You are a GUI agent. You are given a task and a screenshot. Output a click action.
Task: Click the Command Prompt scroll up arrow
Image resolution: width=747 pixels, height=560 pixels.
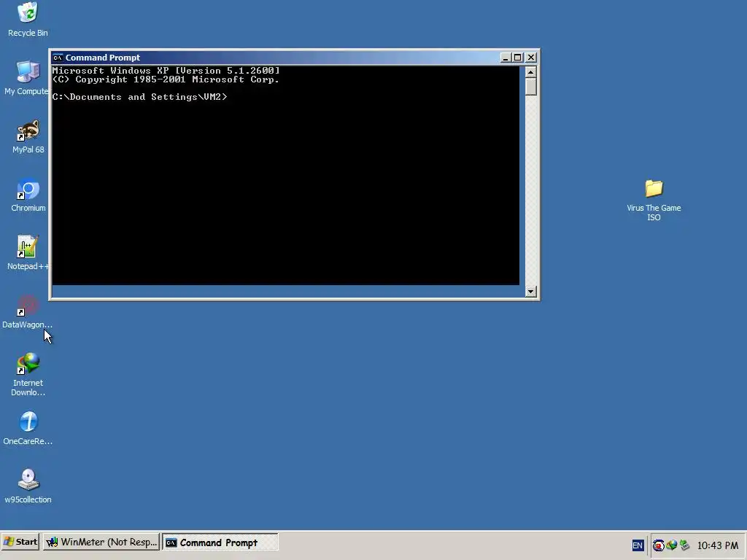click(x=531, y=72)
